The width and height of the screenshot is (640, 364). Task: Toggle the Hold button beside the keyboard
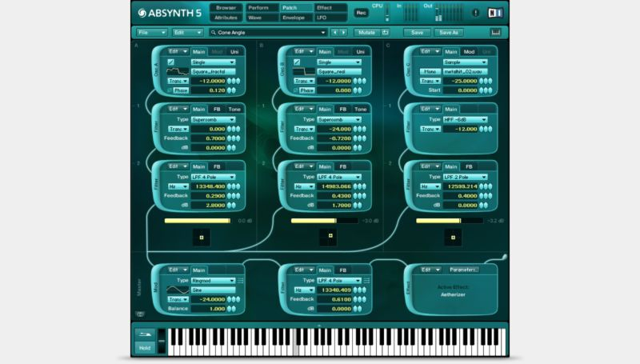(x=145, y=347)
